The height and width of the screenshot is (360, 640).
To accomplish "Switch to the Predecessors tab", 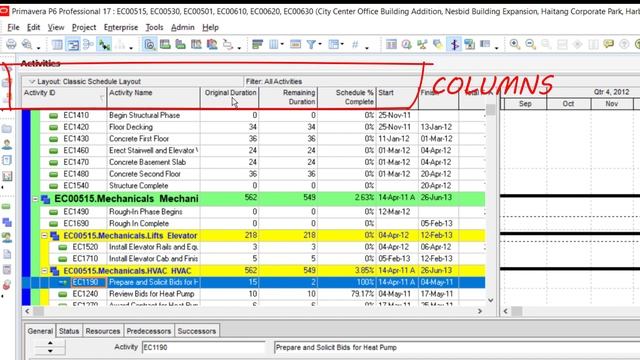I will click(x=149, y=331).
